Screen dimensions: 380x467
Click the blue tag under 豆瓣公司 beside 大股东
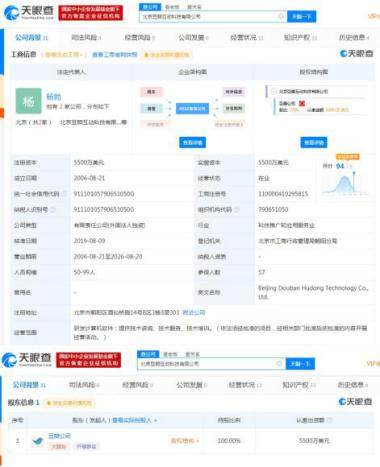coord(86,447)
